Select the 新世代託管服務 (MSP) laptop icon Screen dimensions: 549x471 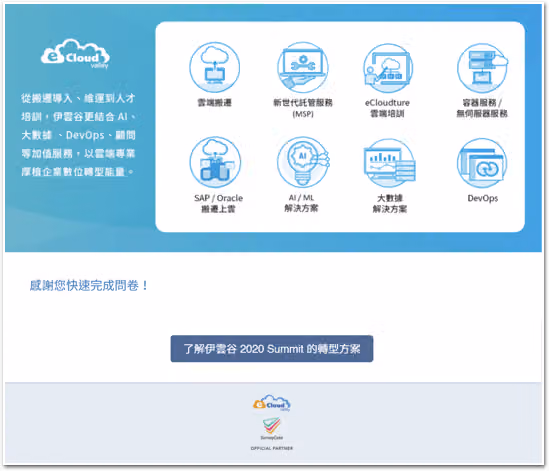point(303,67)
